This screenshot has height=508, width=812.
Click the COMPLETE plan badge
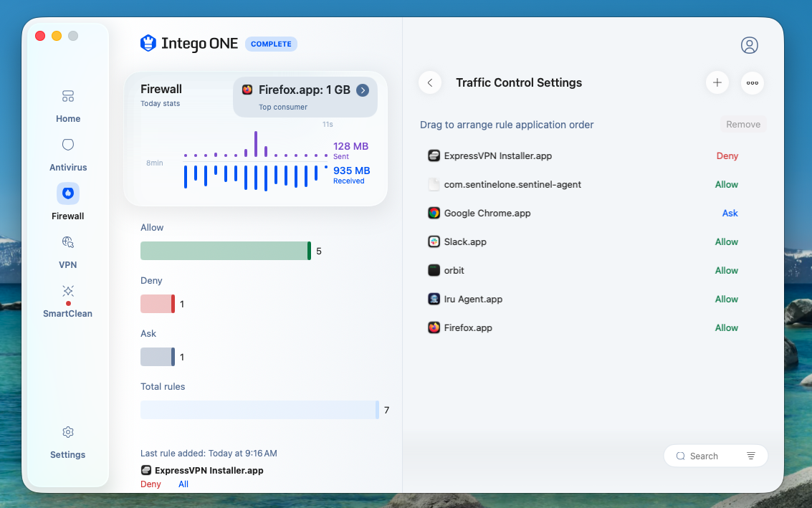click(271, 44)
